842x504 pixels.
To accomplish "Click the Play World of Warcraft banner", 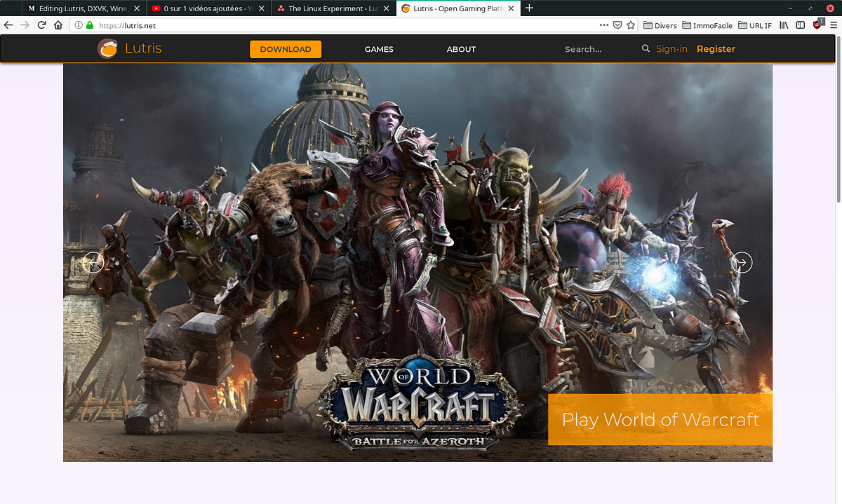I will [660, 419].
